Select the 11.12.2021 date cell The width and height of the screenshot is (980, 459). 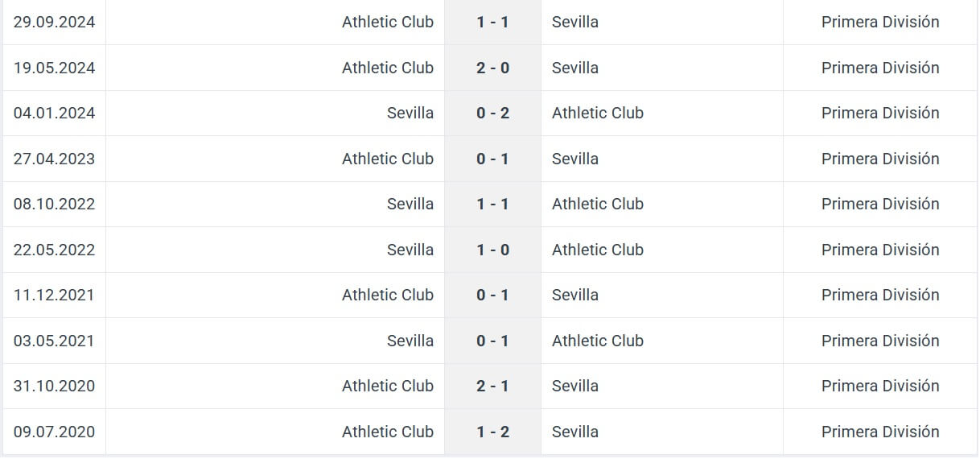(x=54, y=295)
